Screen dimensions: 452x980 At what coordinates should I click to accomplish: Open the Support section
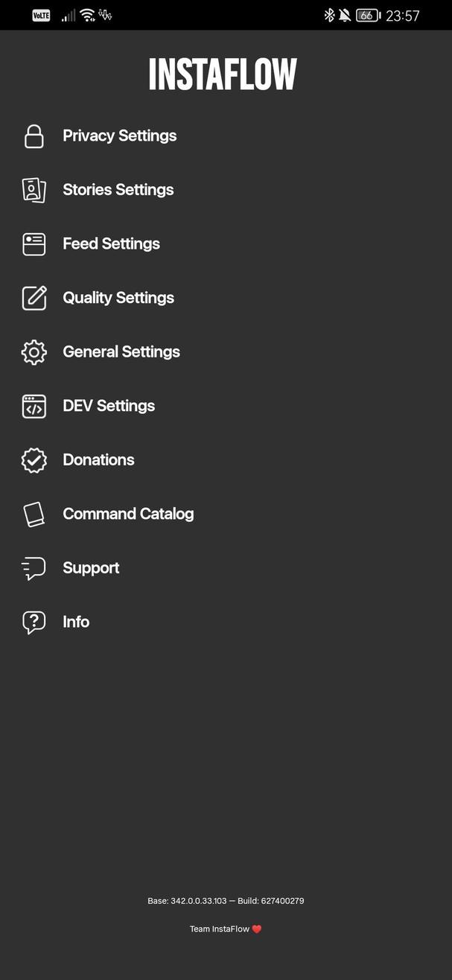(x=91, y=568)
